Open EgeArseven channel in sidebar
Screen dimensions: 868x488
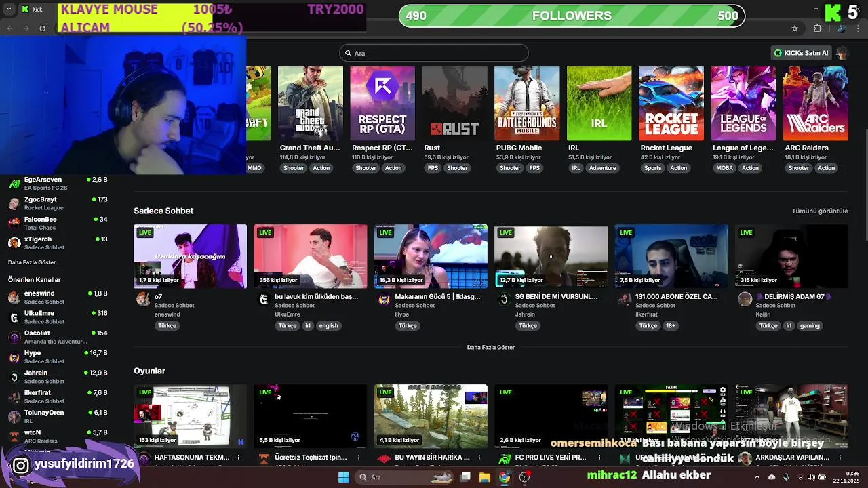coord(58,183)
